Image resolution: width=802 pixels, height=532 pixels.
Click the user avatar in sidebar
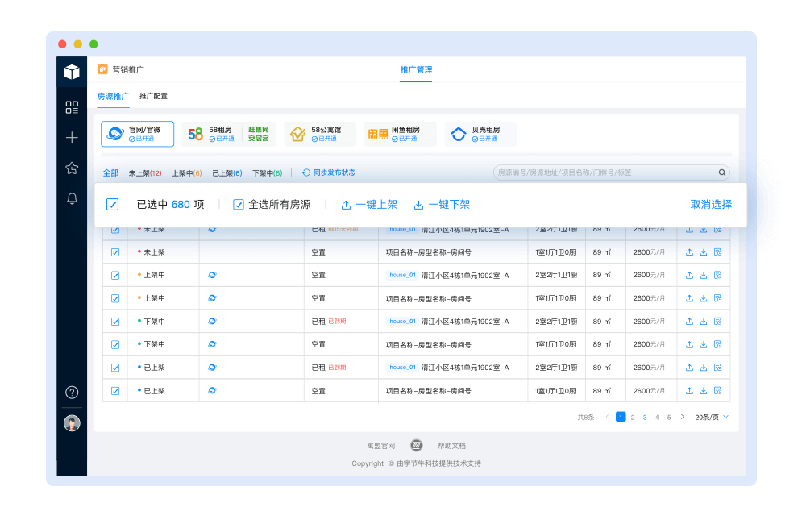(72, 423)
